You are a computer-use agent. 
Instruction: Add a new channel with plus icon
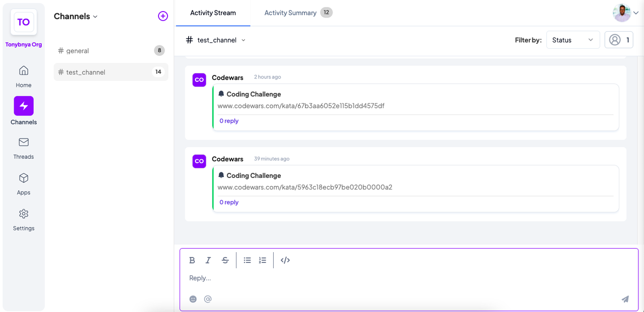click(x=163, y=16)
